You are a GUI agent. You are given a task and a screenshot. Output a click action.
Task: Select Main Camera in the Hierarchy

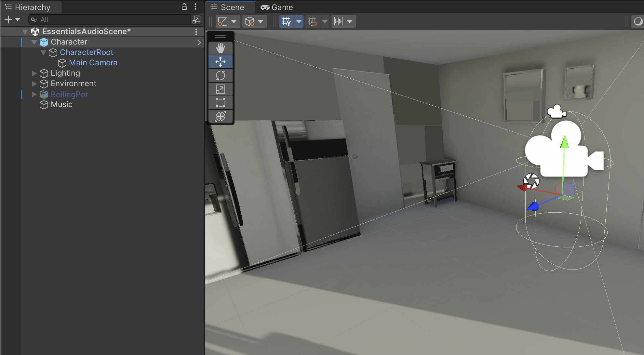point(93,63)
